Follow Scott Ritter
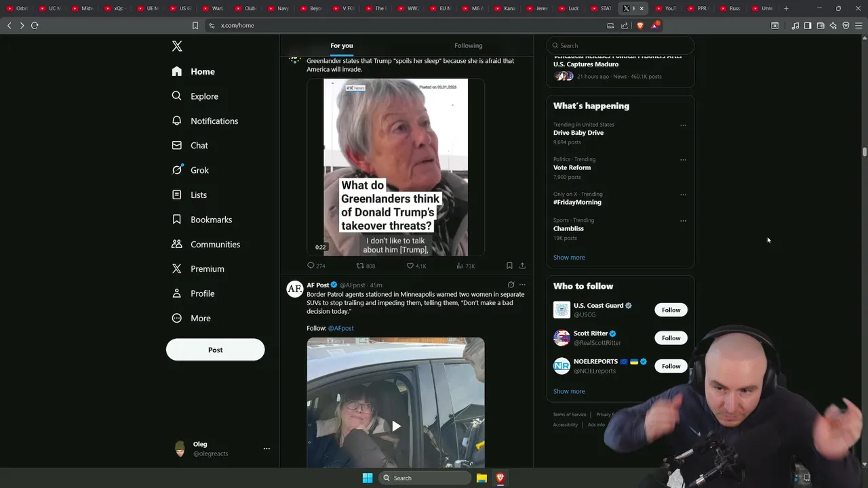 (671, 338)
